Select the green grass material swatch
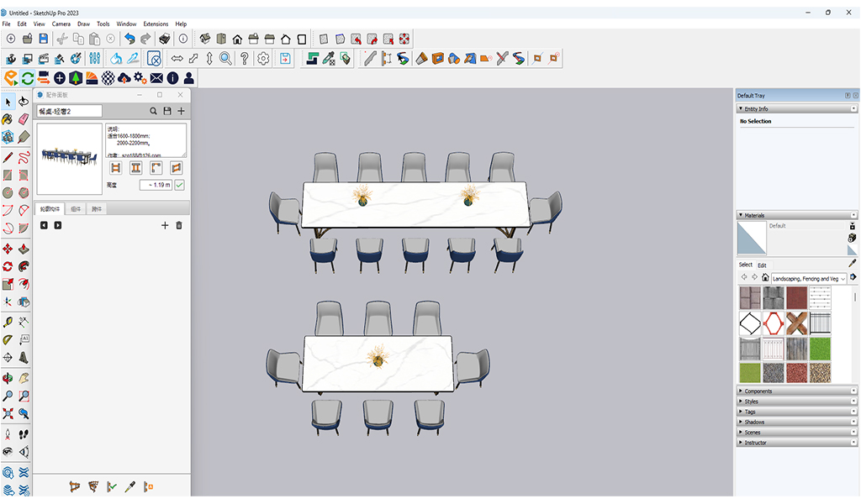This screenshot has height=504, width=861. 820,349
